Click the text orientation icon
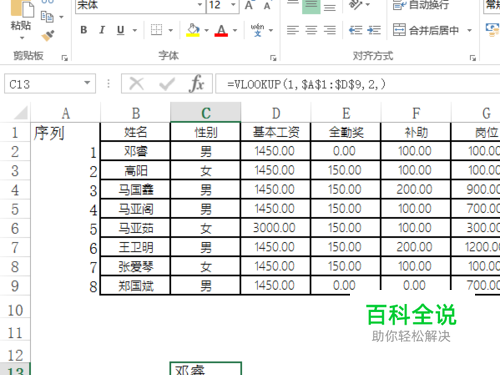Screen dimensions: 500x375 [355, 5]
